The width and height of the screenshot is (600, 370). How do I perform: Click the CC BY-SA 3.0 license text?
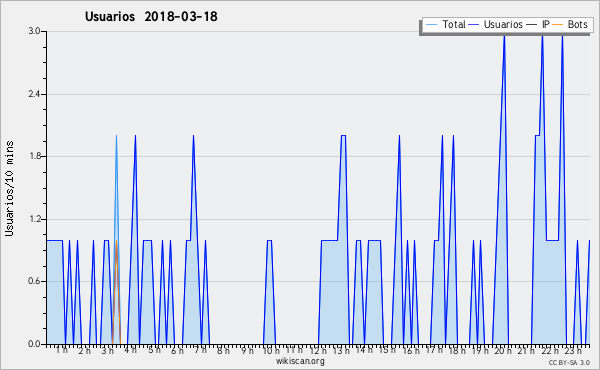(569, 362)
